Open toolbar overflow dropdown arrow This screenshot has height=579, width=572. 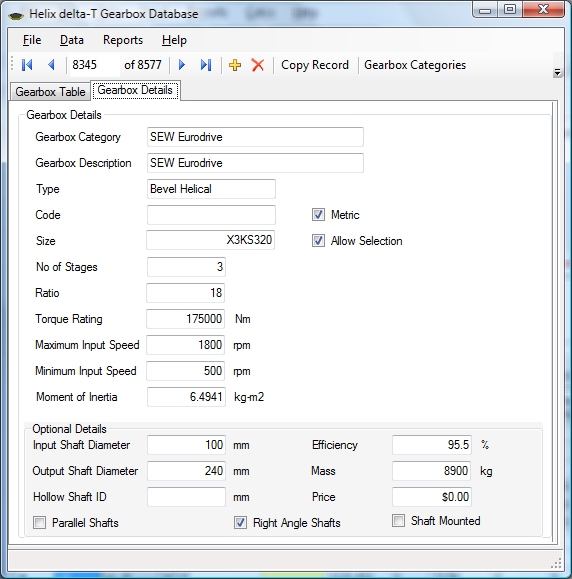[x=558, y=72]
